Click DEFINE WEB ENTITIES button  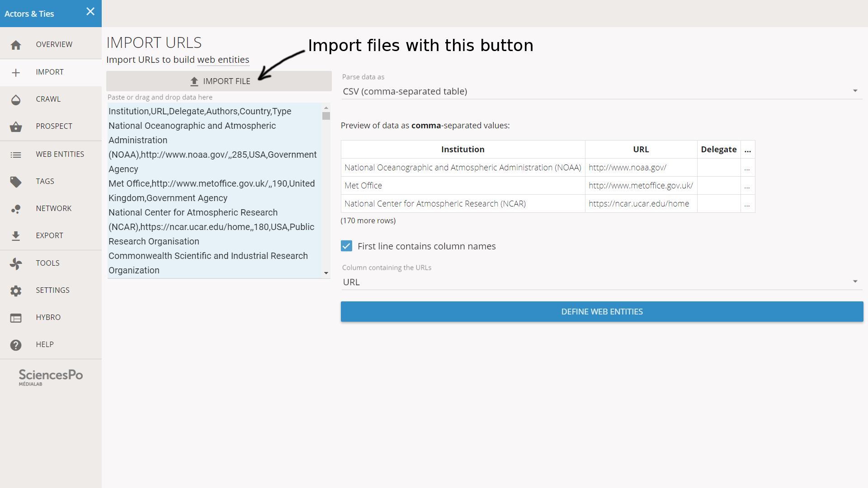pyautogui.click(x=602, y=312)
